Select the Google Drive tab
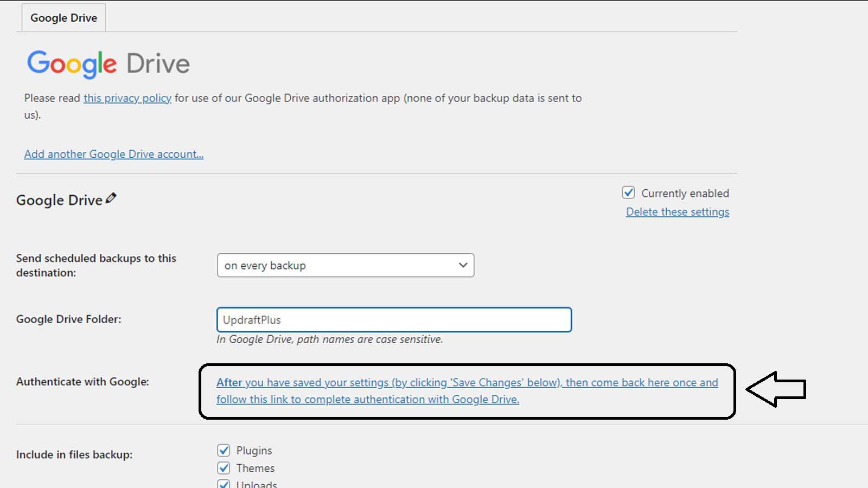 63,18
